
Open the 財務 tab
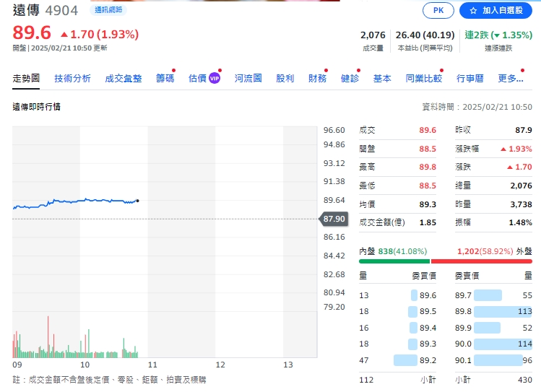317,78
